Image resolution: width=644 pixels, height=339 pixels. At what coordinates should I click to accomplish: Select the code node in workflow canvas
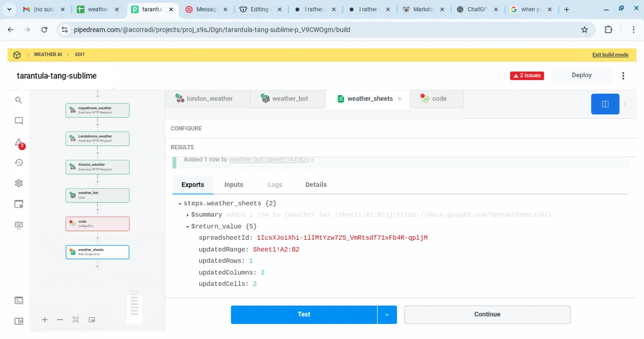97,224
